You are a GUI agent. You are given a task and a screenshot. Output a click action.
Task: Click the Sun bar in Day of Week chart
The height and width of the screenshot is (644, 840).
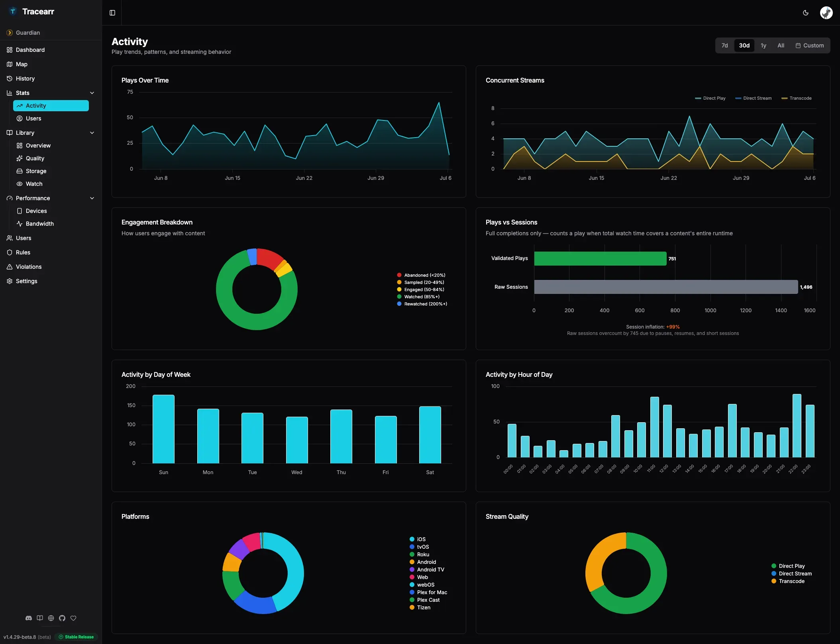coord(163,429)
